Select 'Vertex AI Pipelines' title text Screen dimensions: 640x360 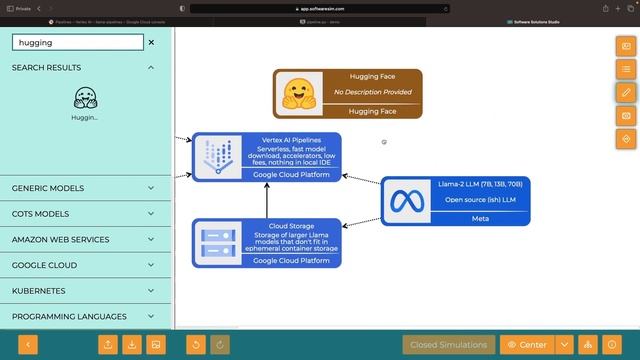point(291,140)
